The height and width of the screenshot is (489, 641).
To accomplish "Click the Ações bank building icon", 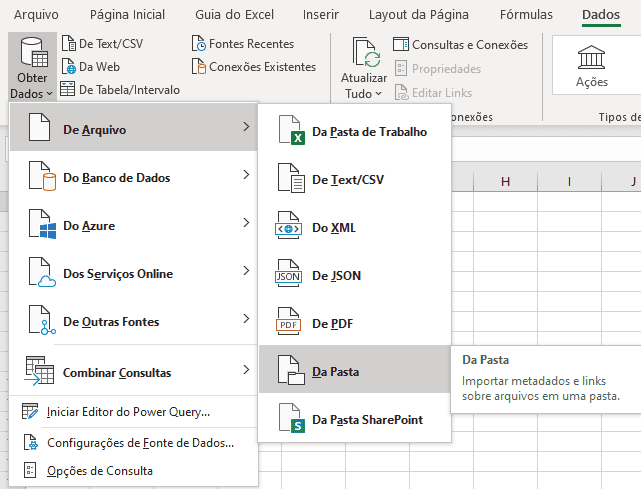I will [x=591, y=57].
